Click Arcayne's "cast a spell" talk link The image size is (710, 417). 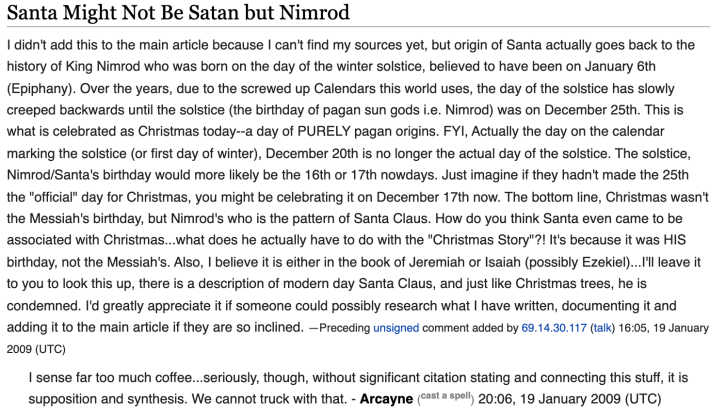[x=446, y=396]
